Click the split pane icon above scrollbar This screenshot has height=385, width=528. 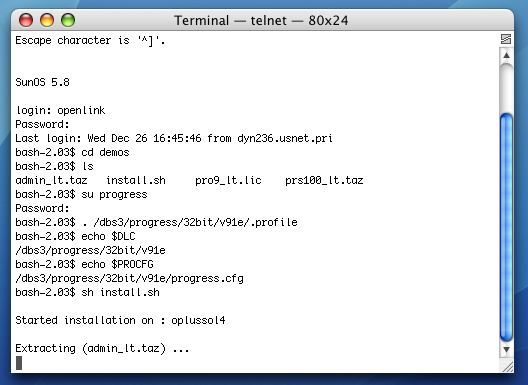point(506,39)
